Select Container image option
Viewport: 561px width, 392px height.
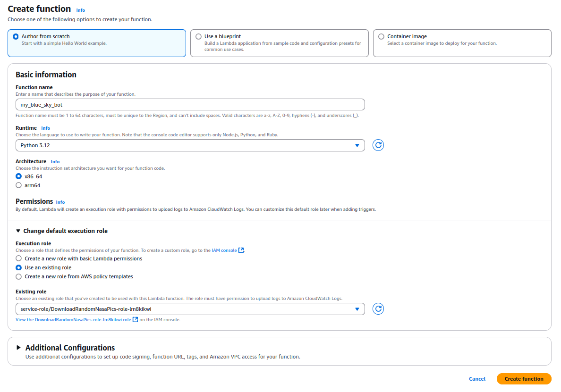(x=381, y=36)
